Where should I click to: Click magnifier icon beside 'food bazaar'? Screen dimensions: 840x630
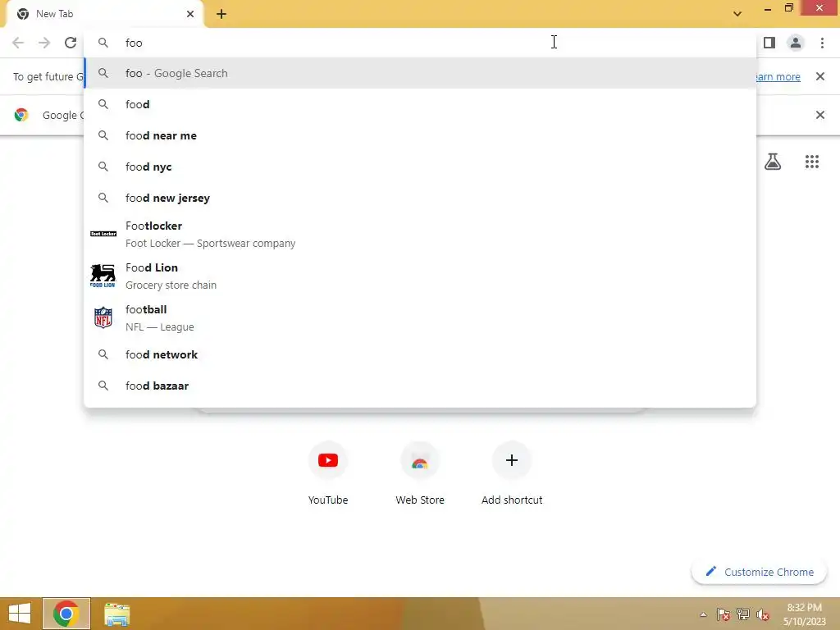pyautogui.click(x=103, y=386)
